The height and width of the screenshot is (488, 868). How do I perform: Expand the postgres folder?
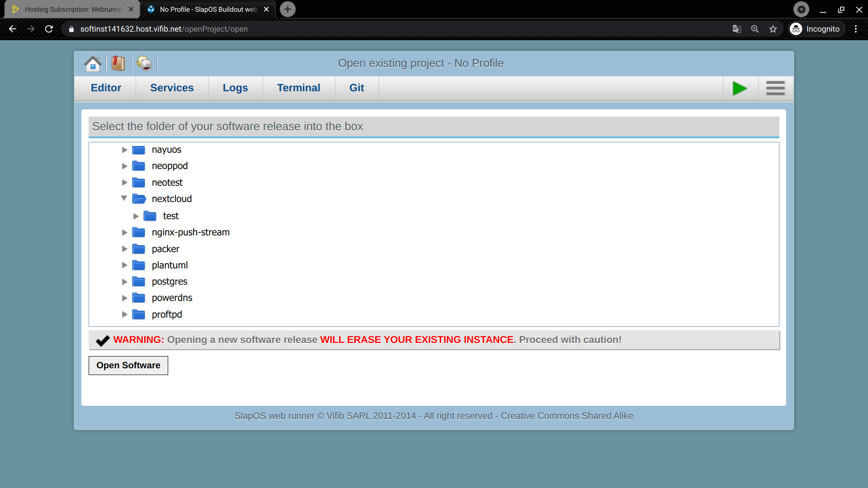pos(124,282)
